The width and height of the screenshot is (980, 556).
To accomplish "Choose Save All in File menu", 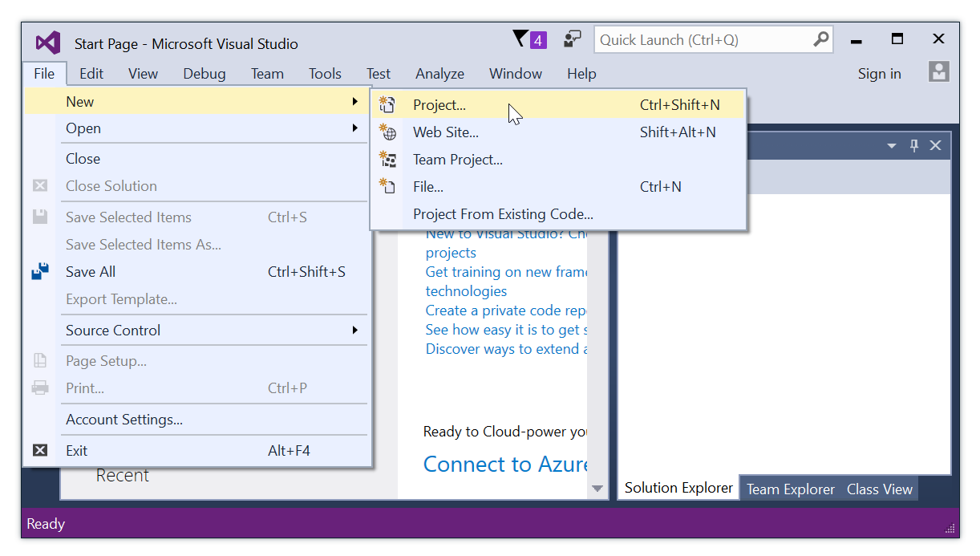I will (x=197, y=272).
